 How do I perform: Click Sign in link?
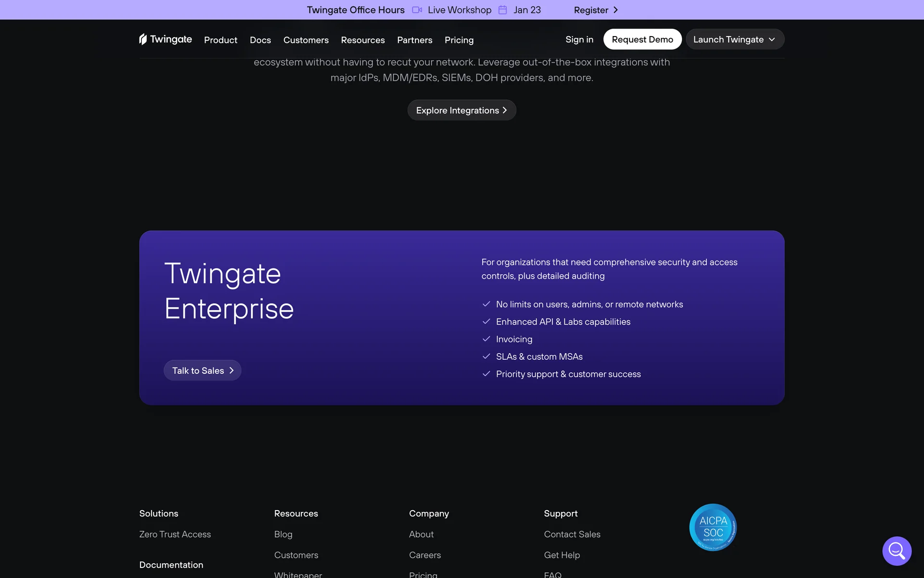tap(579, 39)
